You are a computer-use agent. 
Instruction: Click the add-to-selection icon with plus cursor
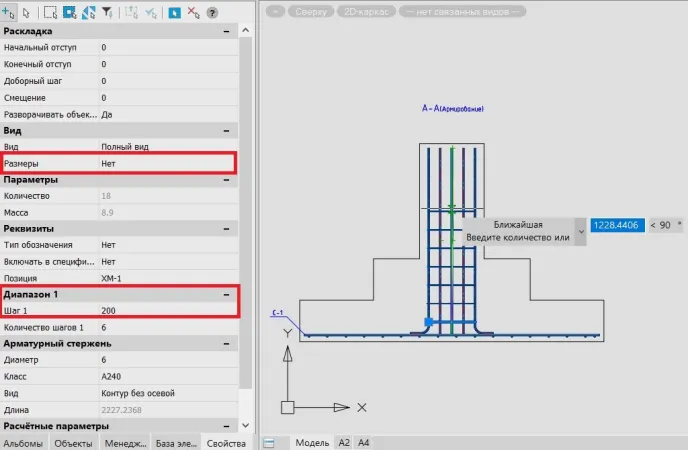[x=10, y=13]
